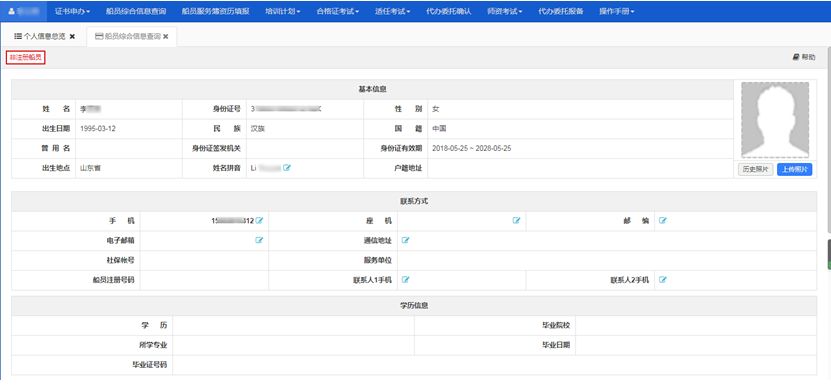
Task: Open 船员服务簿资历填报 in the top menu
Action: point(215,11)
